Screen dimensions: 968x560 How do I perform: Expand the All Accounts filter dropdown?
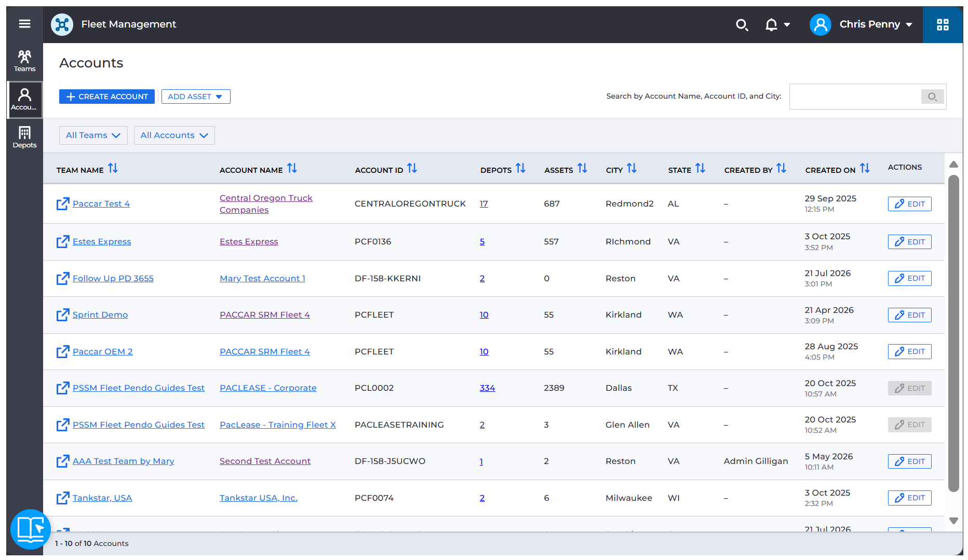point(174,135)
